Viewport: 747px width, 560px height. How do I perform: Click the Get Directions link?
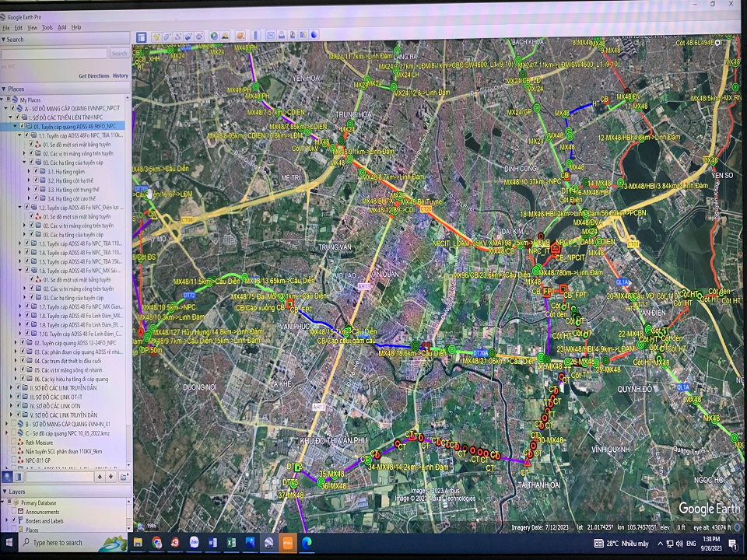93,76
